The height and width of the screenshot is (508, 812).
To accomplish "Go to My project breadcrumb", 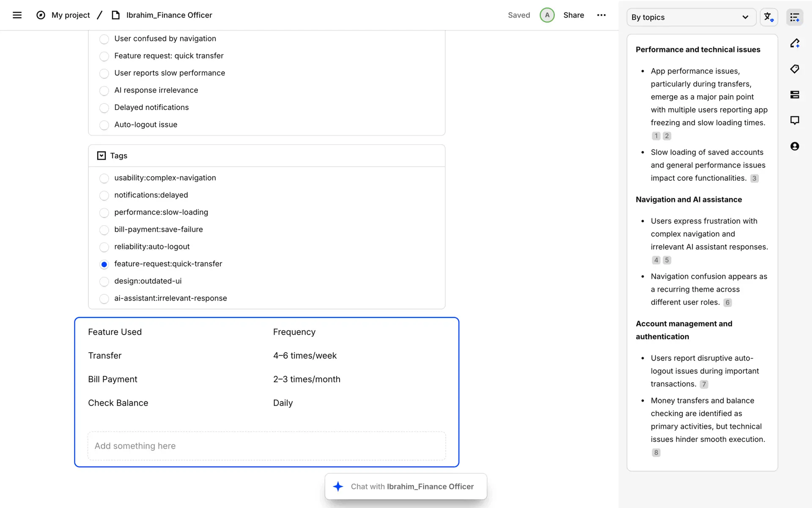I will coord(70,15).
